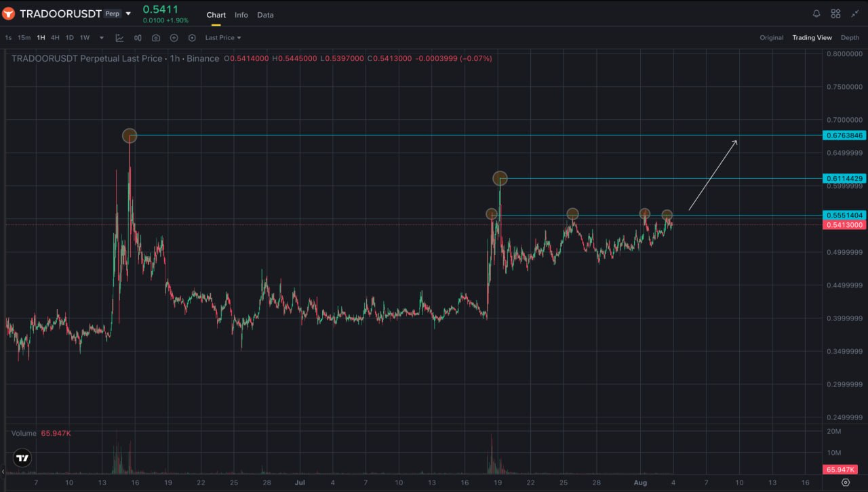Click the 0.5551404 price line label

point(844,216)
